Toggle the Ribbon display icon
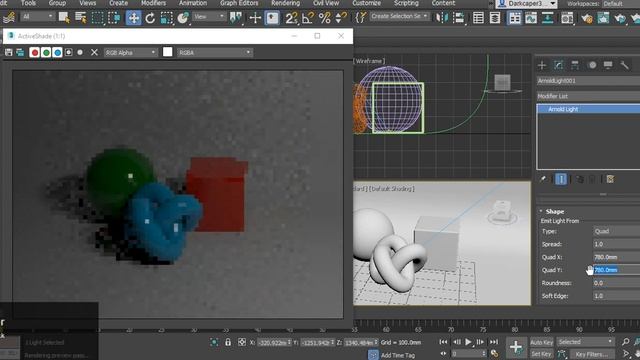640x360 pixels. (515, 18)
